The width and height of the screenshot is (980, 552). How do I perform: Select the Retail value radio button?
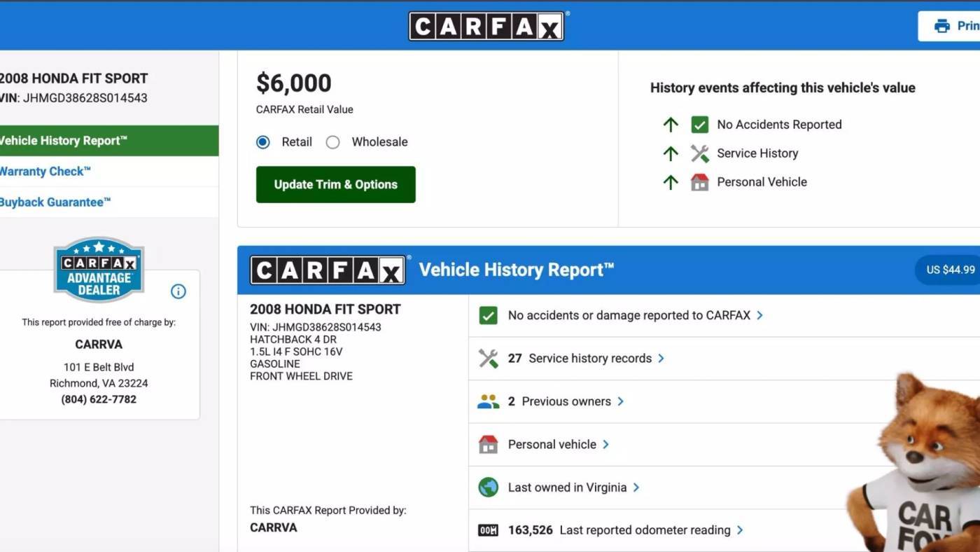point(263,142)
